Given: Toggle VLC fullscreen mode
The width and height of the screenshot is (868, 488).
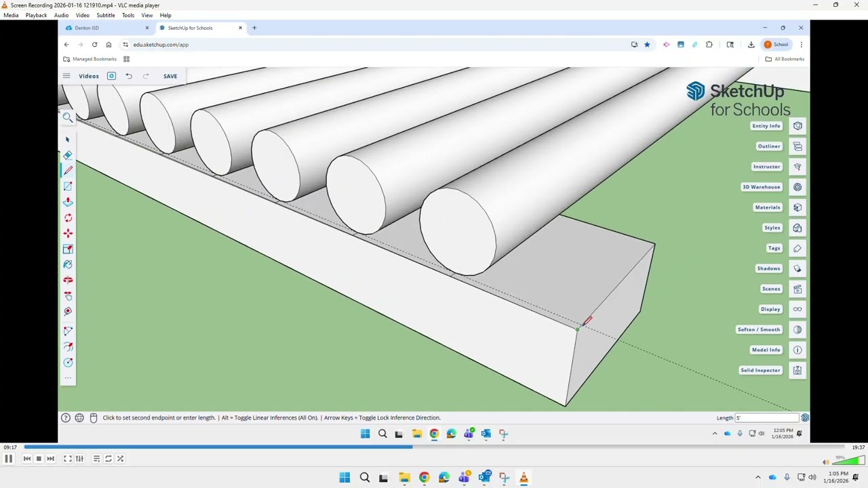Looking at the screenshot, I should [x=68, y=459].
